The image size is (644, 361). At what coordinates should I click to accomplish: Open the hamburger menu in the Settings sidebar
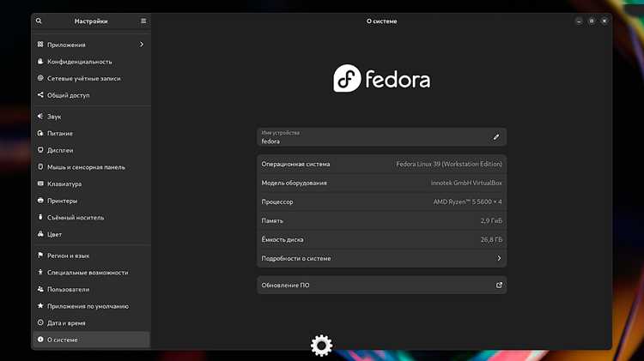(x=143, y=21)
